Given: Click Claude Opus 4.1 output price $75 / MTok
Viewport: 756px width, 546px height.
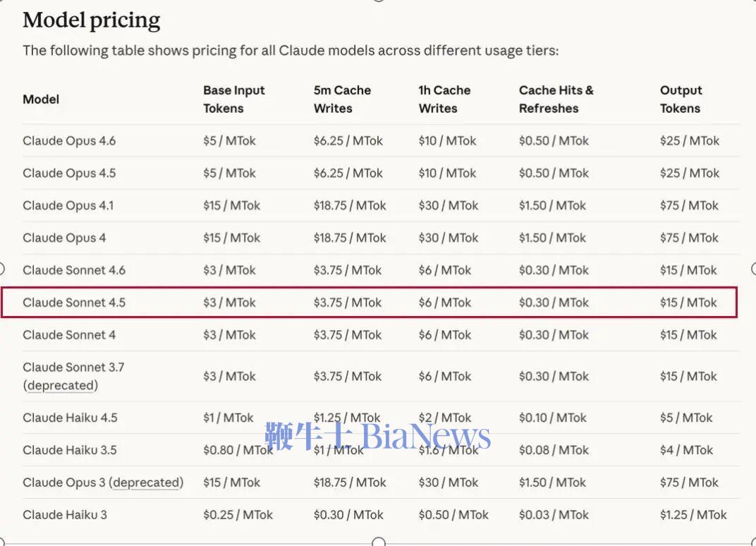Looking at the screenshot, I should (x=689, y=205).
